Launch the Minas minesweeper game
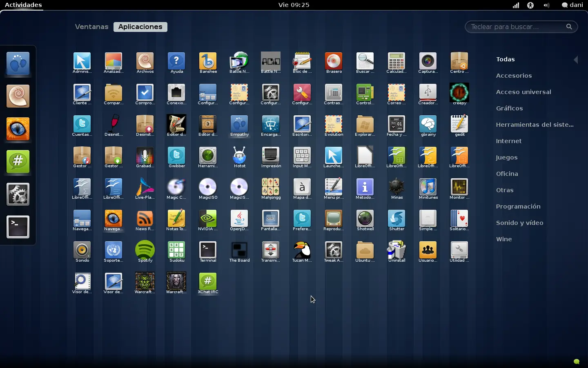 pyautogui.click(x=396, y=189)
